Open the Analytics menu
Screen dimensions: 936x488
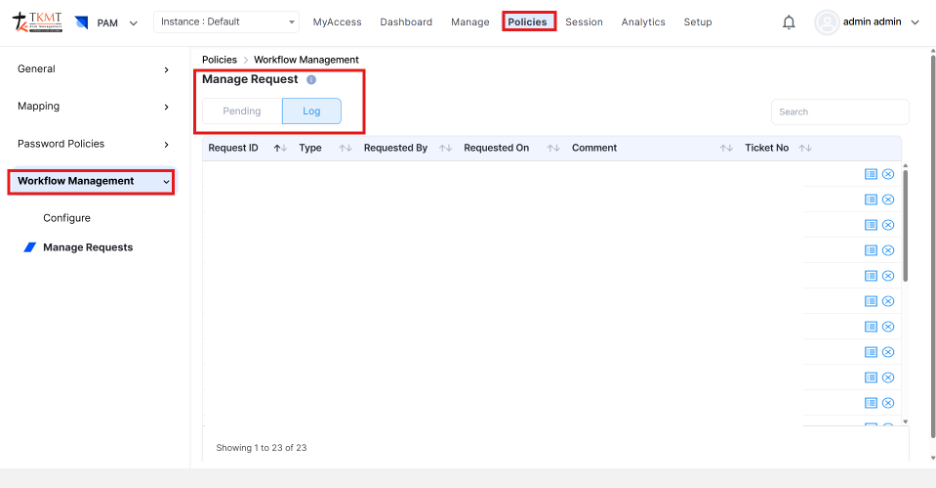[643, 22]
